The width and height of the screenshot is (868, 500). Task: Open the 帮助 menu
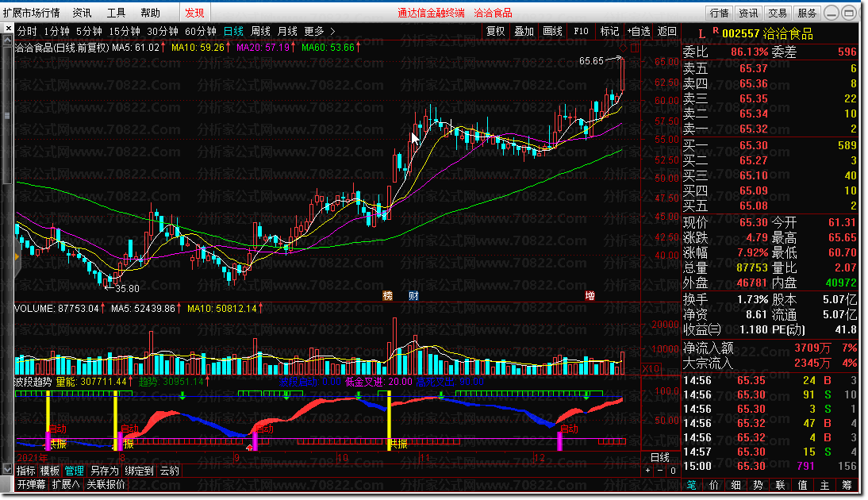coord(150,13)
